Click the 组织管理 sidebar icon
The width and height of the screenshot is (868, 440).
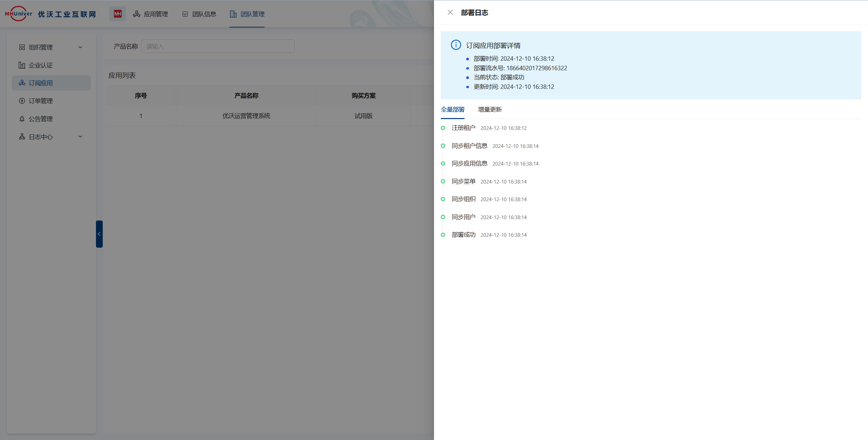22,47
